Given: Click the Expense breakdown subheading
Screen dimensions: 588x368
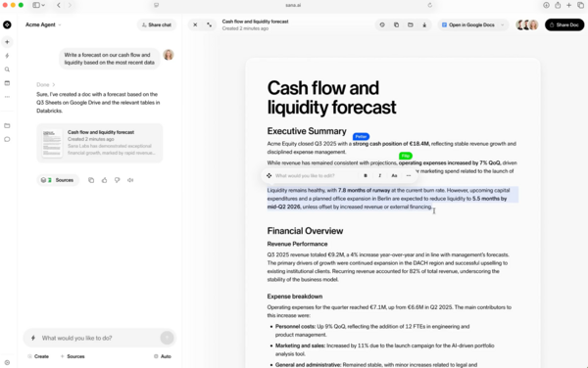Looking at the screenshot, I should (x=295, y=297).
